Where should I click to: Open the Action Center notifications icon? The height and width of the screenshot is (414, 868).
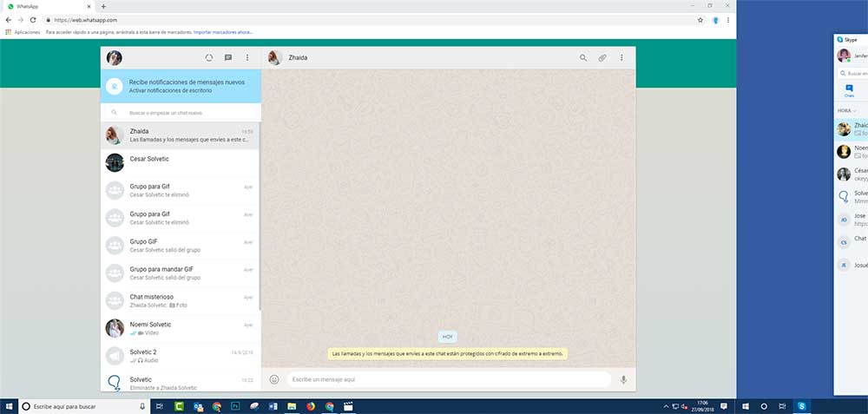tap(724, 406)
